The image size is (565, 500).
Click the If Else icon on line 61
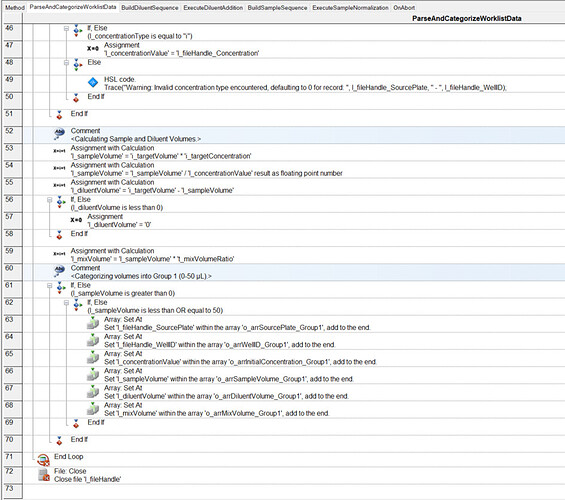tap(60, 288)
